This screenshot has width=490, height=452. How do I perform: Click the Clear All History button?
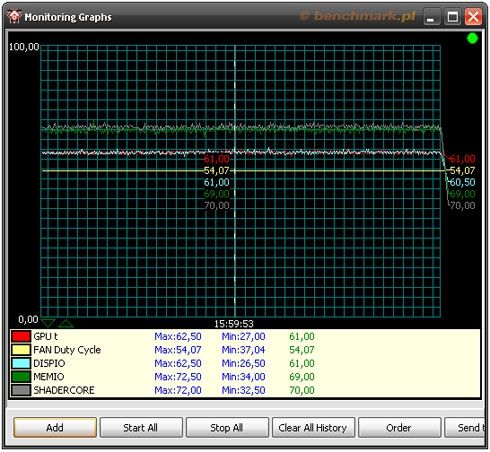[313, 427]
